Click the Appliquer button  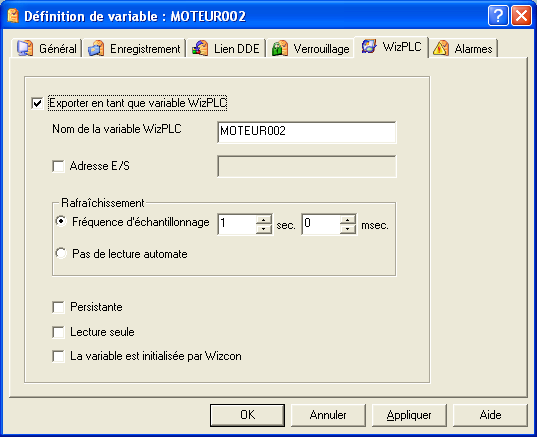click(x=409, y=415)
